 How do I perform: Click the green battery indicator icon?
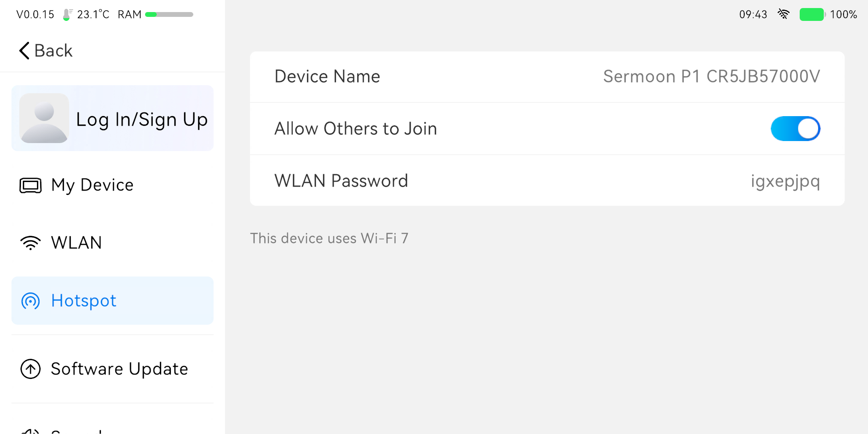coord(812,14)
